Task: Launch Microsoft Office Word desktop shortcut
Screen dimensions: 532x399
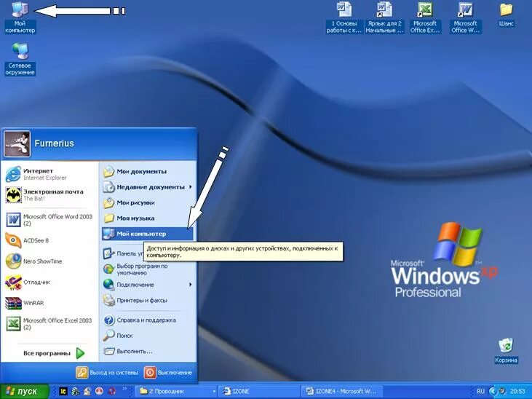Action: (x=466, y=17)
